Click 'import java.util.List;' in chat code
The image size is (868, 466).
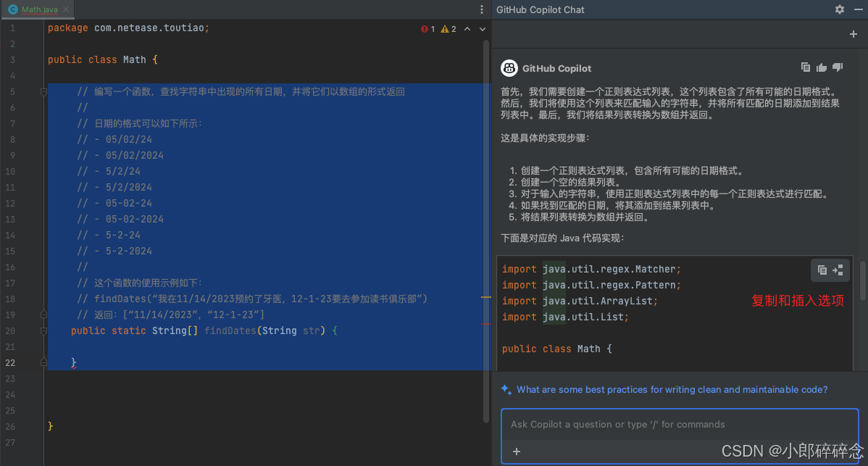[x=565, y=317]
